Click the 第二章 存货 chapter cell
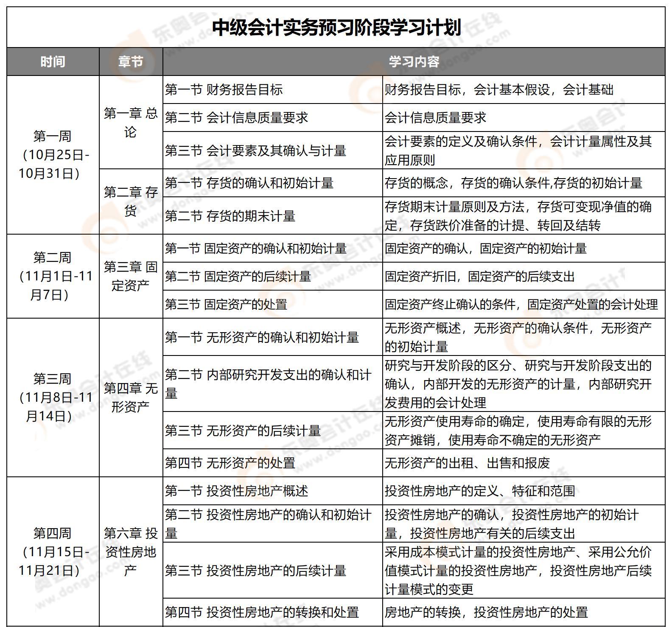Screen dimensions: 672x627 coord(131,202)
